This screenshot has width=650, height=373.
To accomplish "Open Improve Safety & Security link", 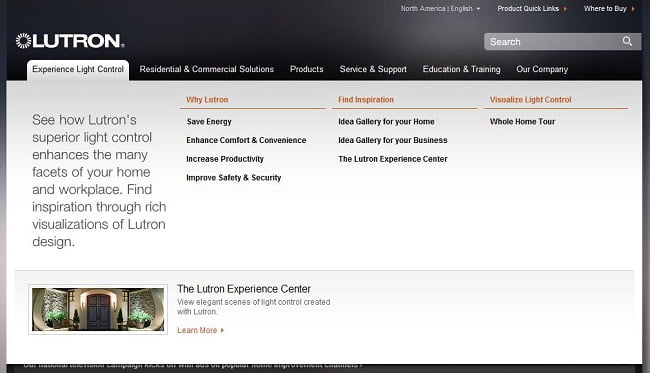I will [x=233, y=178].
